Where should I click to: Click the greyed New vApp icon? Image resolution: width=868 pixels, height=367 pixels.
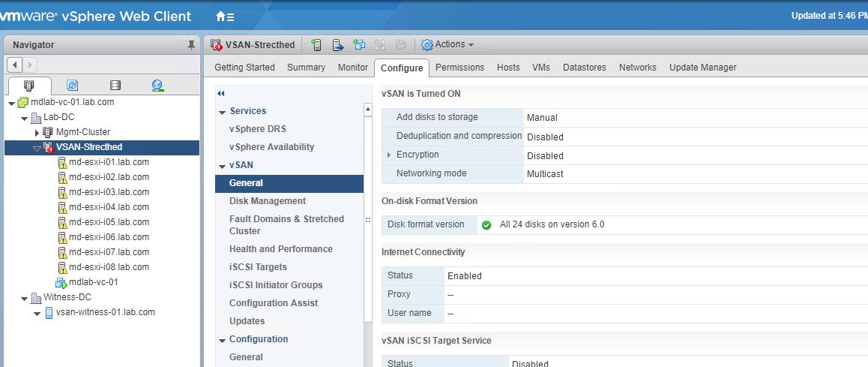point(380,45)
